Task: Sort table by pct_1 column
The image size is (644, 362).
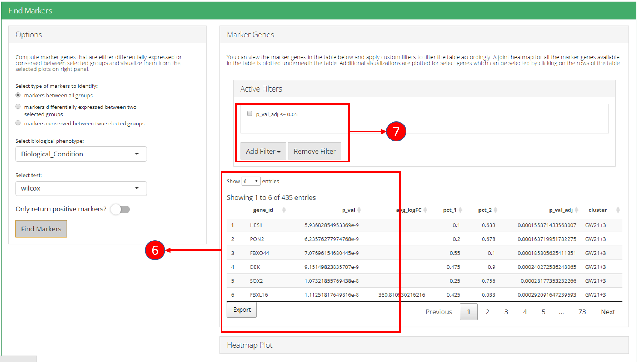Action: coord(460,210)
